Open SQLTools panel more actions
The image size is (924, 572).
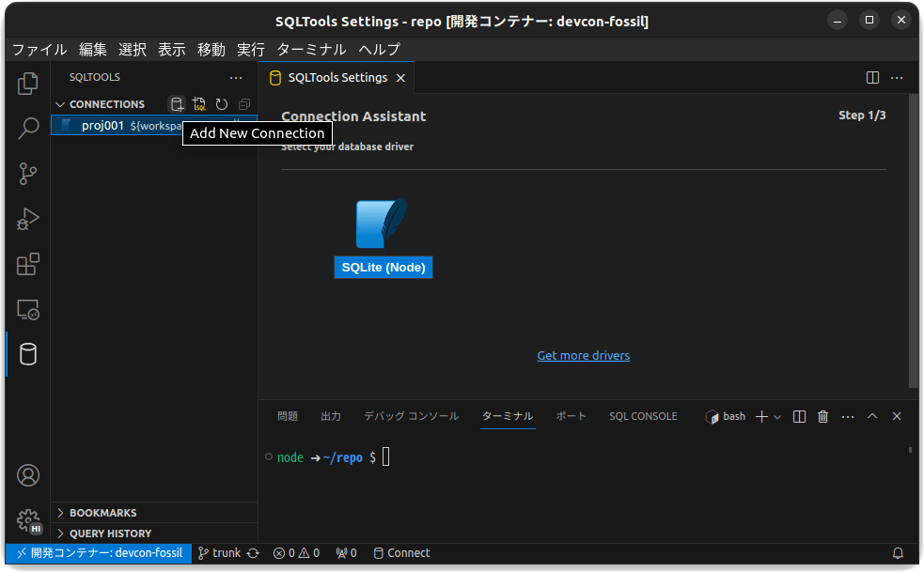(x=236, y=78)
